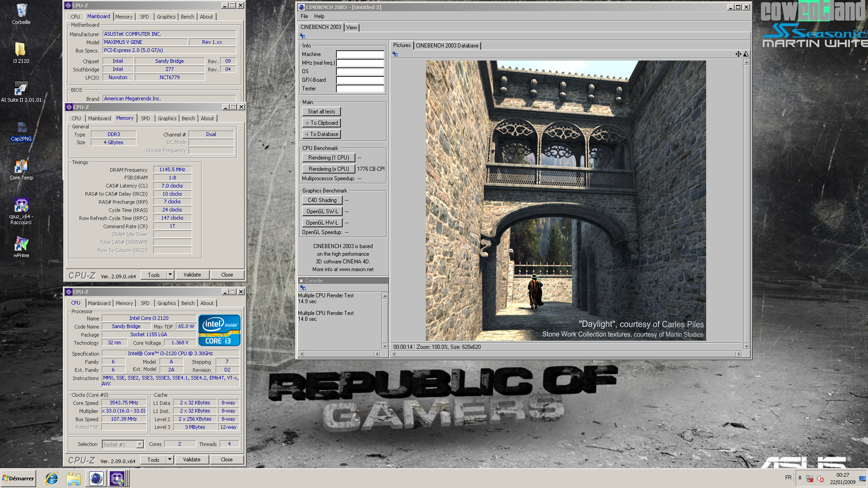Open Internet Explorer from the taskbar
868x488 pixels.
[52, 479]
